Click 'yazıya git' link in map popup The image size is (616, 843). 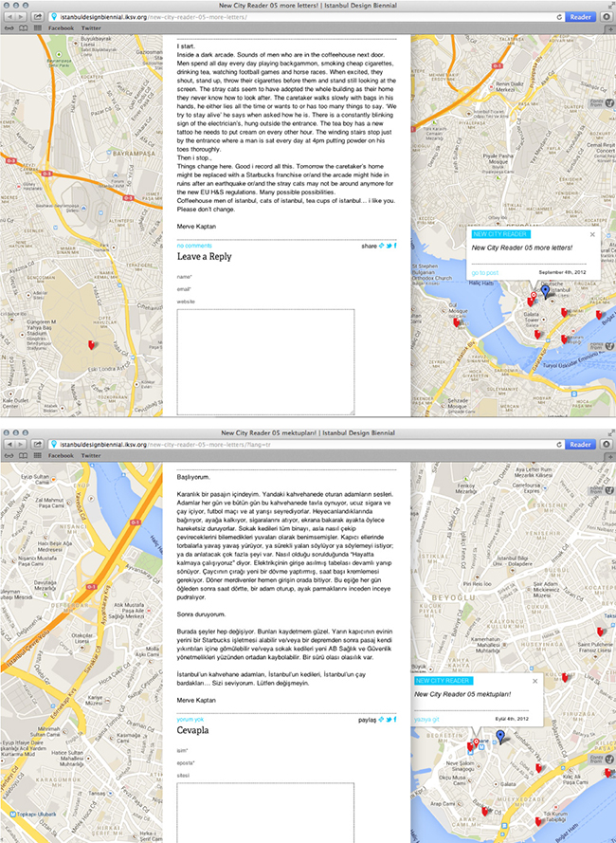(426, 720)
